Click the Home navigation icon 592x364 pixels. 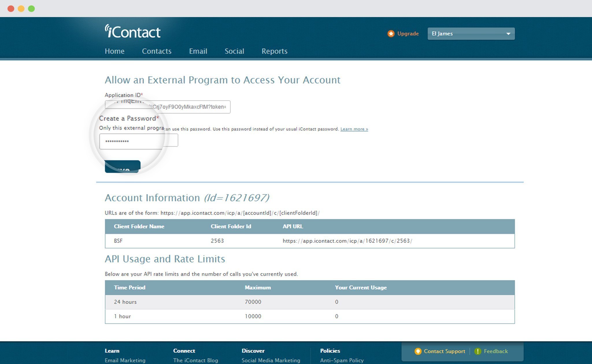[114, 51]
